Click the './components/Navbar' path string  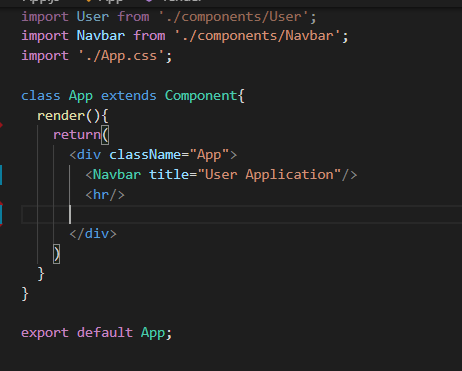point(257,36)
